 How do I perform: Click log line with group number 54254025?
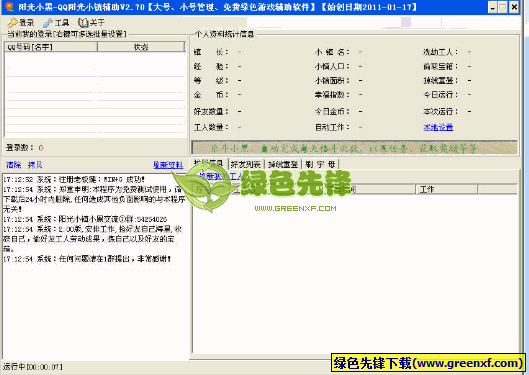tap(85, 219)
